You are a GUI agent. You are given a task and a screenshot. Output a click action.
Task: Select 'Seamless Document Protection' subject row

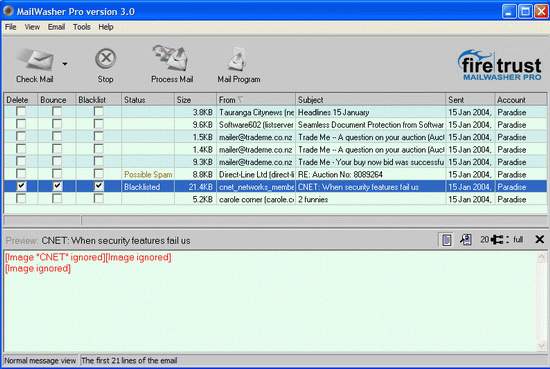coord(370,125)
